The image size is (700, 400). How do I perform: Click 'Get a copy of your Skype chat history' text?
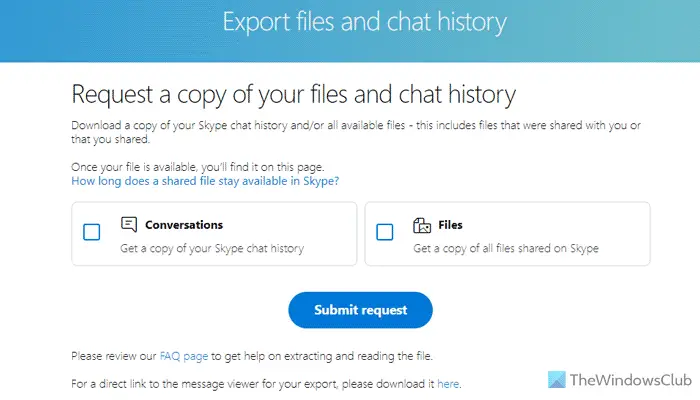212,249
